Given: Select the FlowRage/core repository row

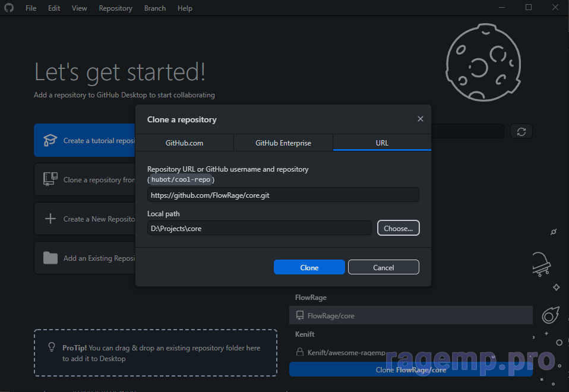Looking at the screenshot, I should click(411, 315).
